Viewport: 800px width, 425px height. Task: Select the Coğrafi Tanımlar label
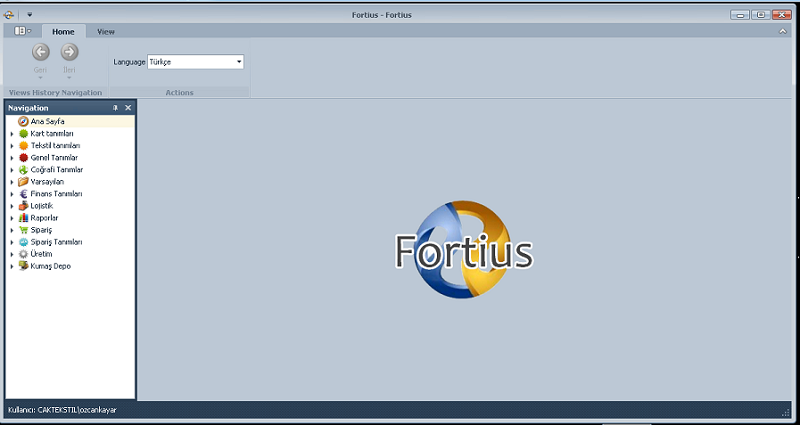(x=57, y=170)
